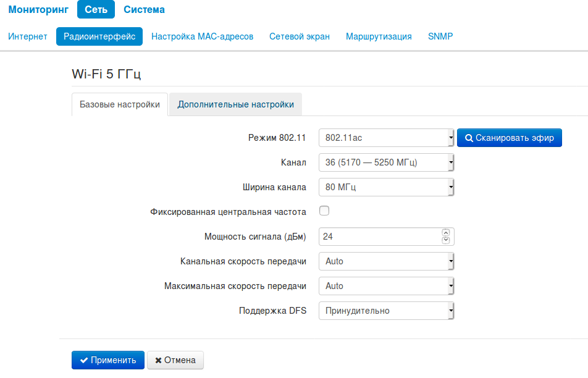
Task: Open channel transmission rate (Канальная скорость) dropdown
Action: (x=386, y=261)
